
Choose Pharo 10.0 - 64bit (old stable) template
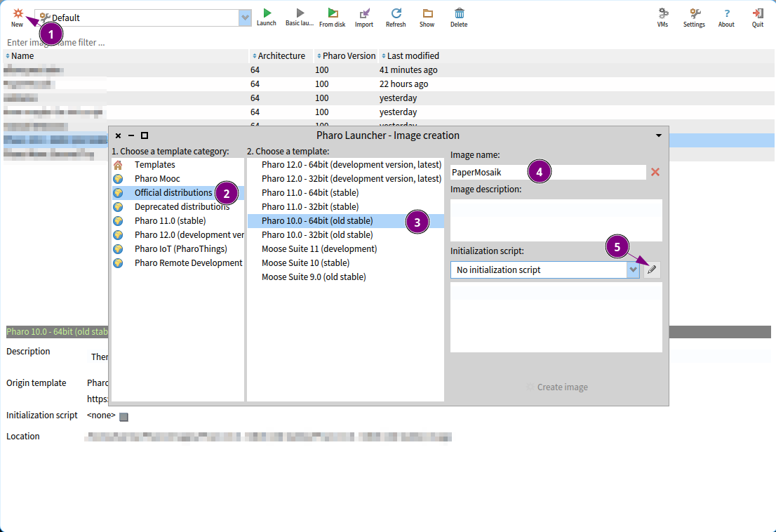[345, 220]
